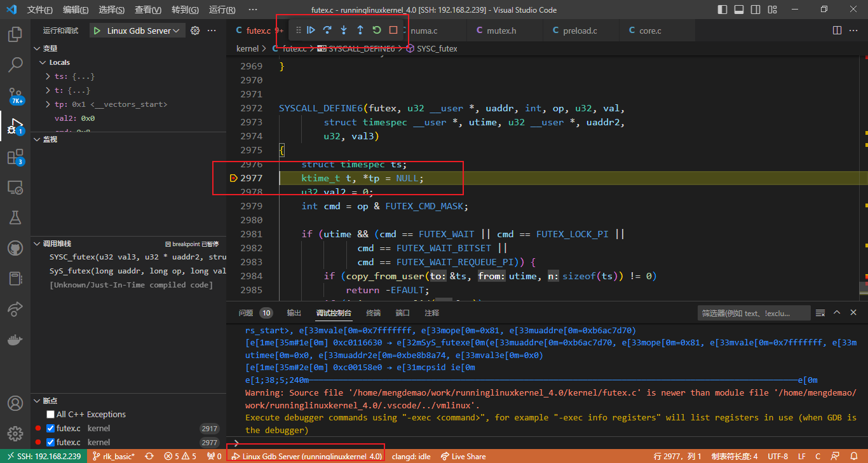Expand the tp pointer variable
This screenshot has width=868, height=463.
pos(48,104)
